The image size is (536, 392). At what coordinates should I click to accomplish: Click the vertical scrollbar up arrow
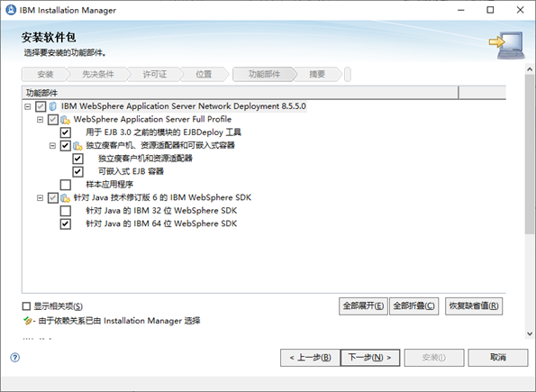[530, 69]
